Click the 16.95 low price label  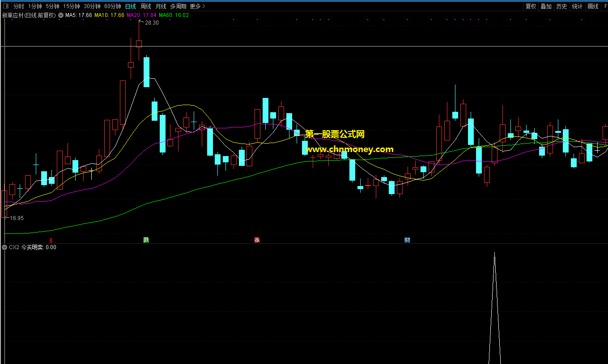pos(17,218)
